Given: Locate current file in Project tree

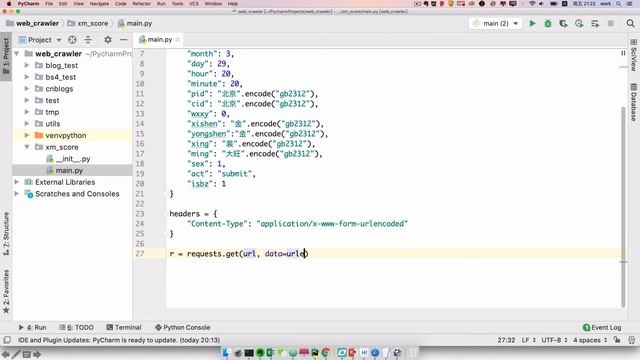Looking at the screenshot, I should click(72, 40).
